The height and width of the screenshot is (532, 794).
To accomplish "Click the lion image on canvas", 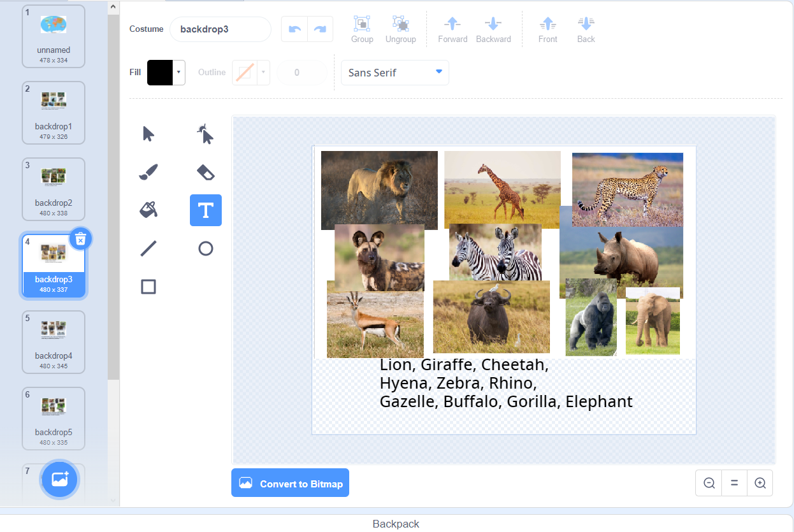I will [x=379, y=190].
